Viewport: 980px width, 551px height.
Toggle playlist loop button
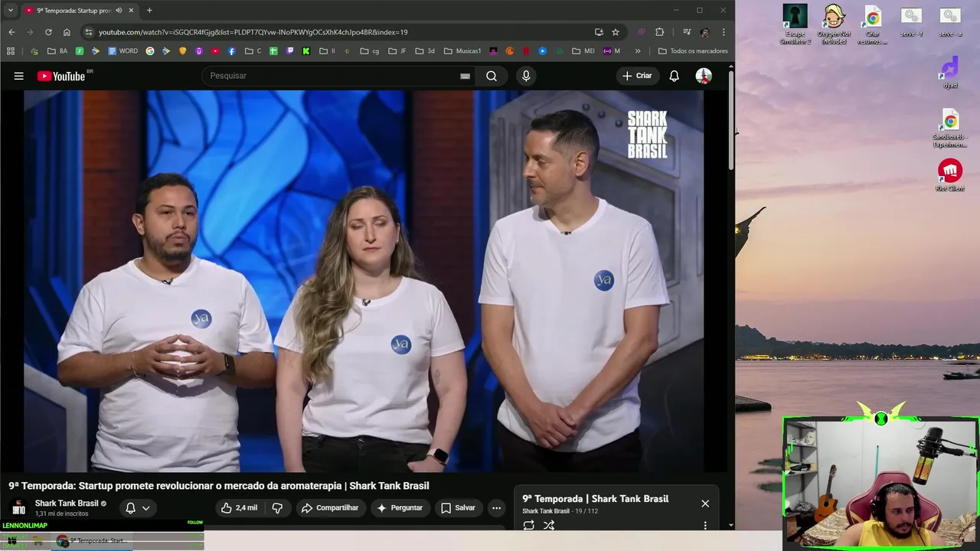click(528, 525)
